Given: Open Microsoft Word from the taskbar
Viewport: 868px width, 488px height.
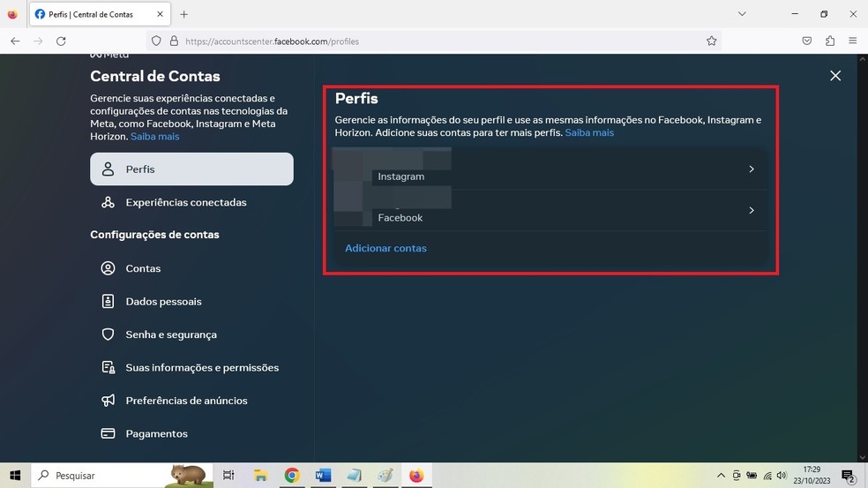Looking at the screenshot, I should 323,476.
